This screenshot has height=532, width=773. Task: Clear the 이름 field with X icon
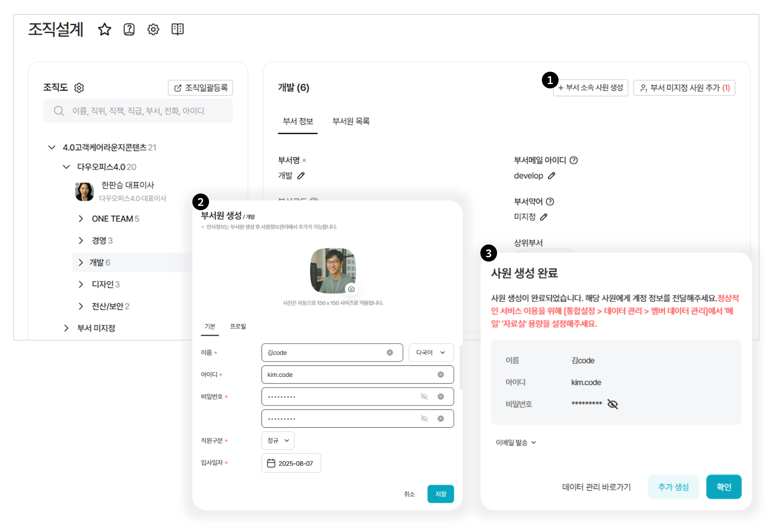click(x=390, y=353)
